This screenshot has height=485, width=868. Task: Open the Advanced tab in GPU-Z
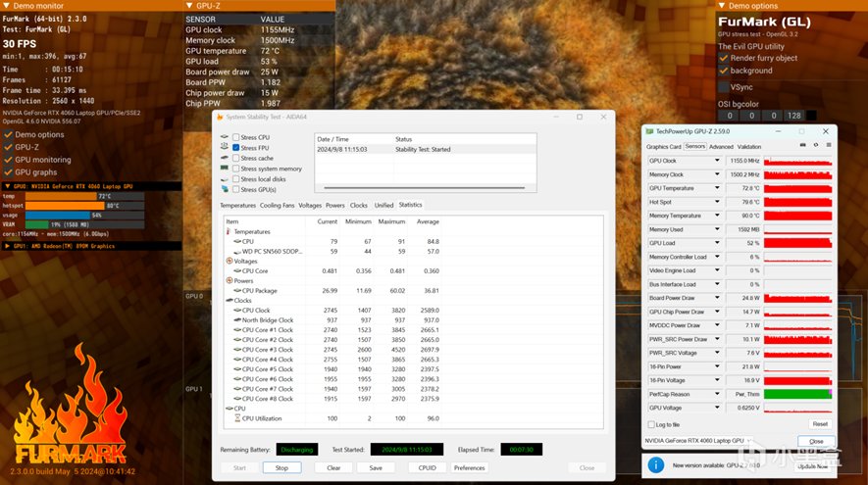click(x=721, y=147)
